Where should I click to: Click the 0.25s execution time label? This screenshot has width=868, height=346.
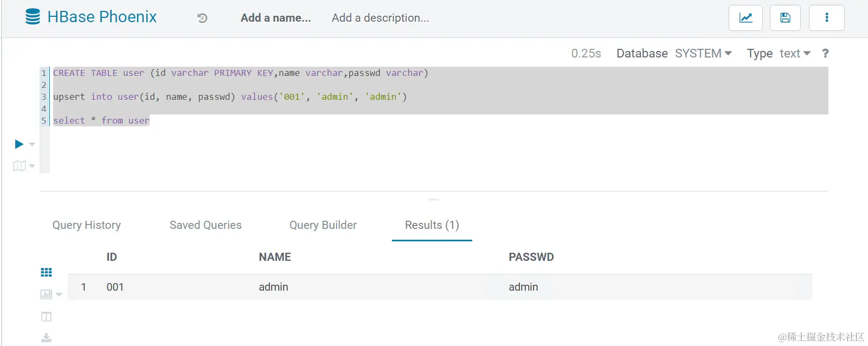[x=586, y=53]
